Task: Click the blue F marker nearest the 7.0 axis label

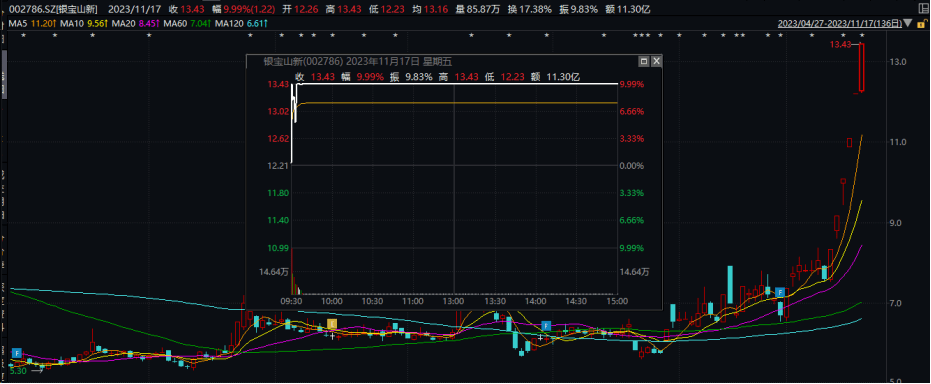Action: [781, 292]
